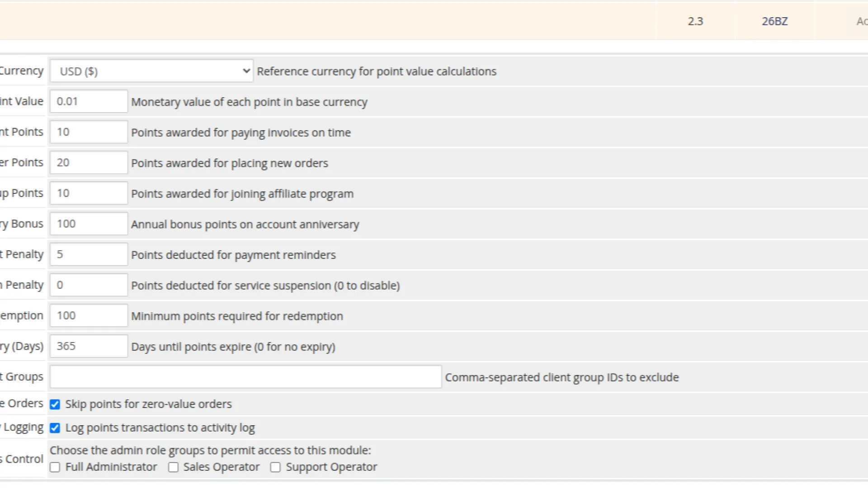
Task: Click the 'Reference currency for point value calculations' text
Action: click(x=376, y=71)
